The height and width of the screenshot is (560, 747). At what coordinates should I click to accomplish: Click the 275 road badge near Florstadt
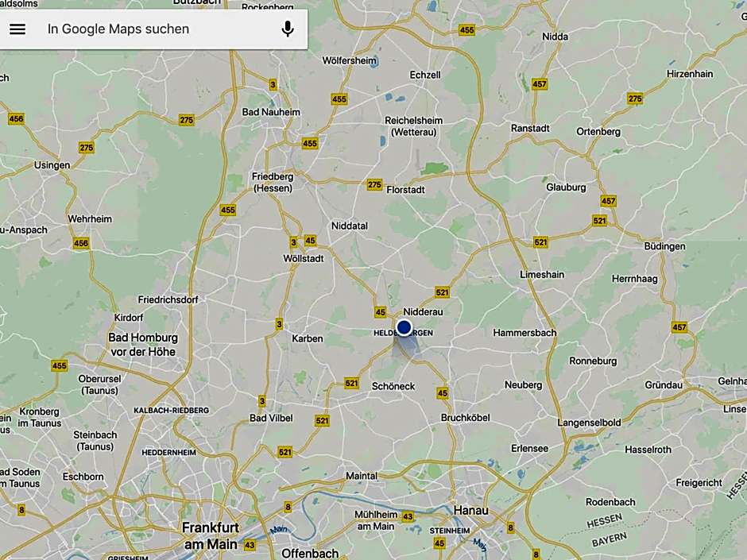[374, 184]
